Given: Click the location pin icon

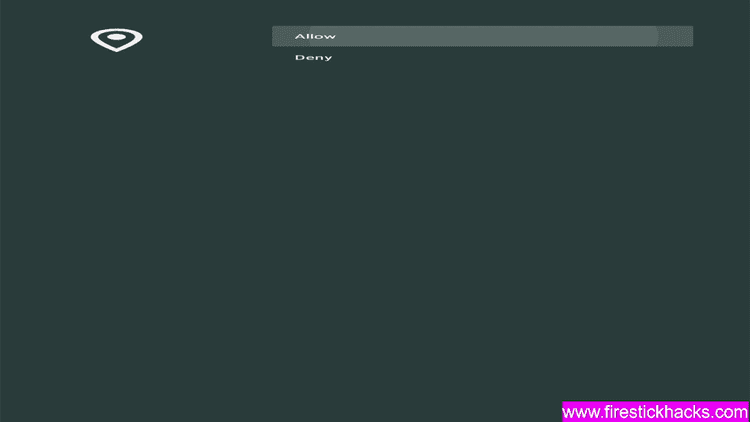Looking at the screenshot, I should tap(116, 40).
